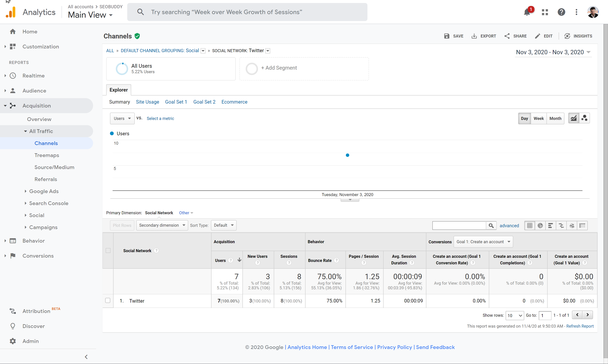The image size is (608, 364).
Task: Click the Go to page number field
Action: (x=545, y=315)
